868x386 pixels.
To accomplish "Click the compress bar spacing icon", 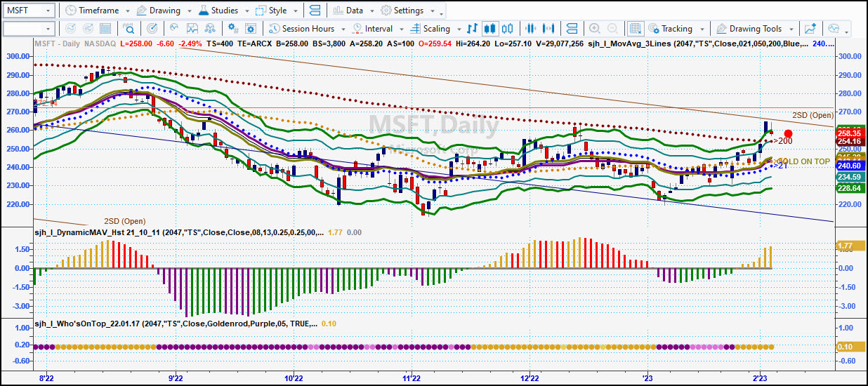I will tap(532, 29).
